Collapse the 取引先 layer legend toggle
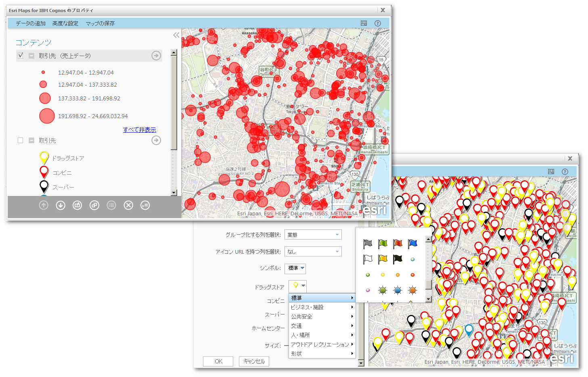This screenshot has width=588, height=377. point(31,140)
